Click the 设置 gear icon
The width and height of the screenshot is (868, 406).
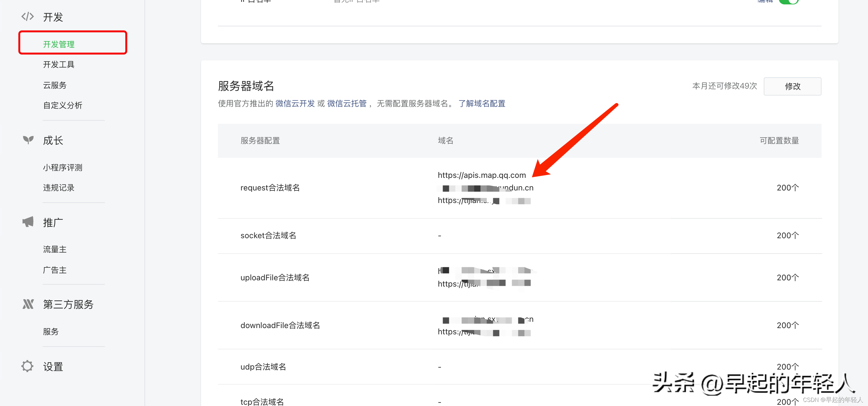click(27, 366)
